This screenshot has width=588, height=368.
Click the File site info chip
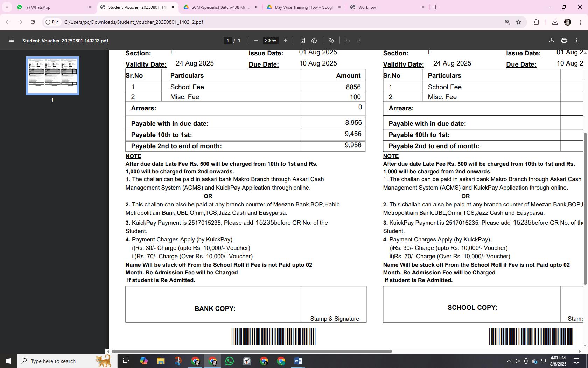(x=52, y=22)
